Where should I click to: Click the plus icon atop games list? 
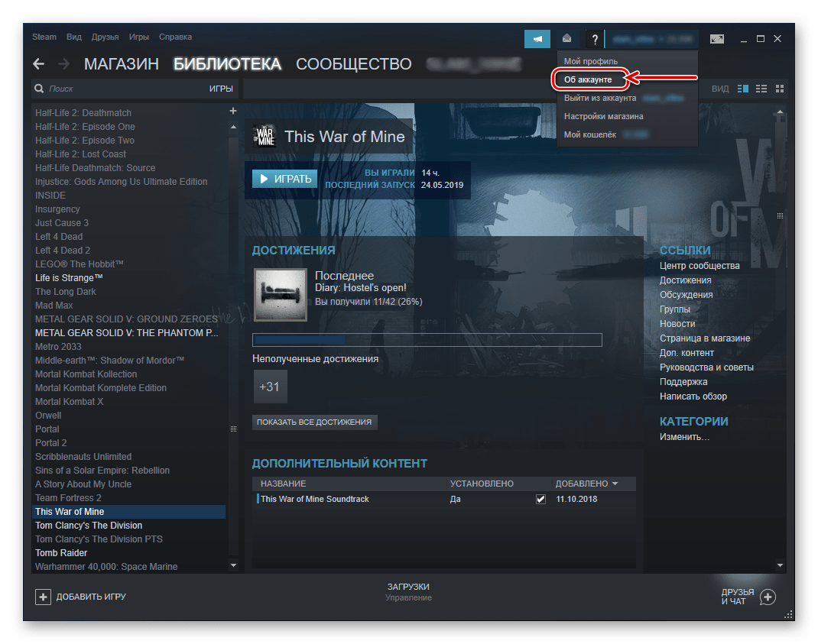(x=233, y=112)
